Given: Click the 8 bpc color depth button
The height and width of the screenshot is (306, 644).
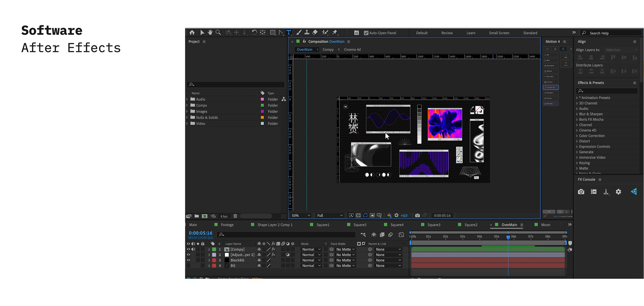Looking at the screenshot, I should click(224, 216).
